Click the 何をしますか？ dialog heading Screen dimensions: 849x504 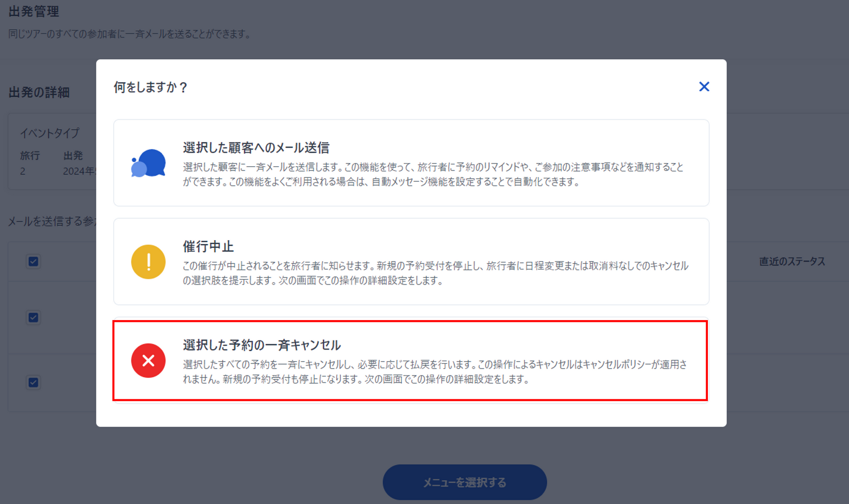tap(151, 87)
